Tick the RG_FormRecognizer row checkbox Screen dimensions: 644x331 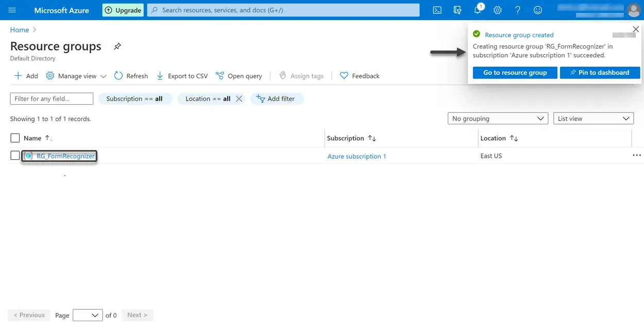click(x=15, y=155)
